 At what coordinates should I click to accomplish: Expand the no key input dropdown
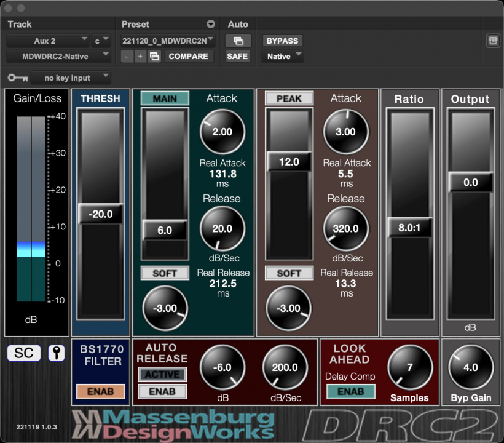pyautogui.click(x=71, y=78)
